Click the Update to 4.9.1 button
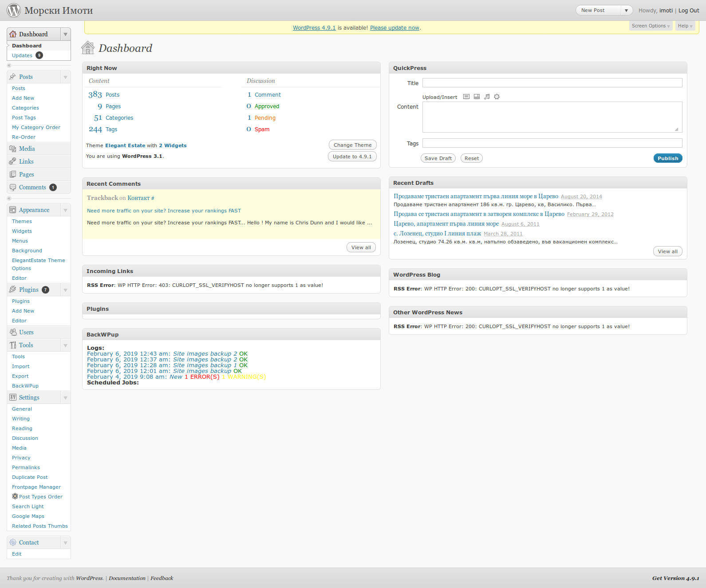The height and width of the screenshot is (588, 706). (x=352, y=157)
